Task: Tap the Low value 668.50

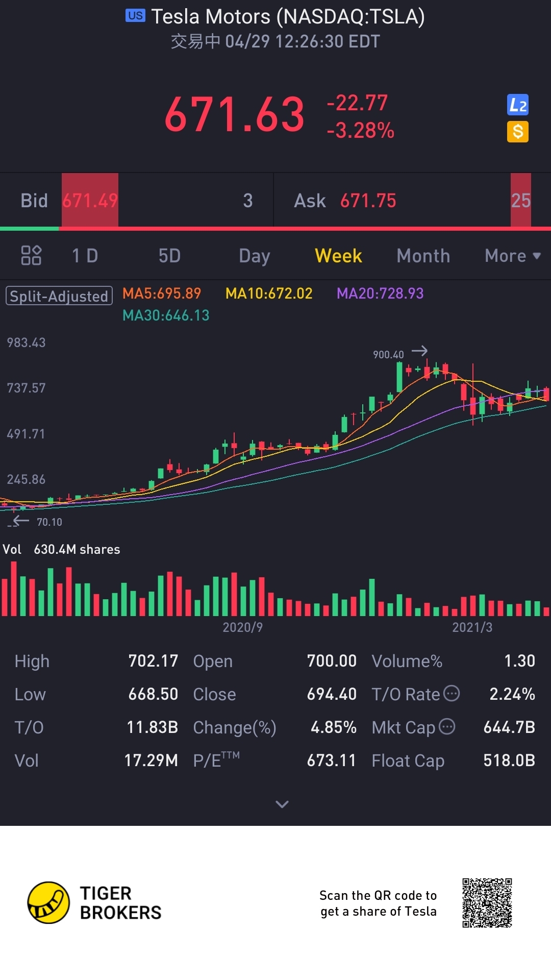Action: 153,694
